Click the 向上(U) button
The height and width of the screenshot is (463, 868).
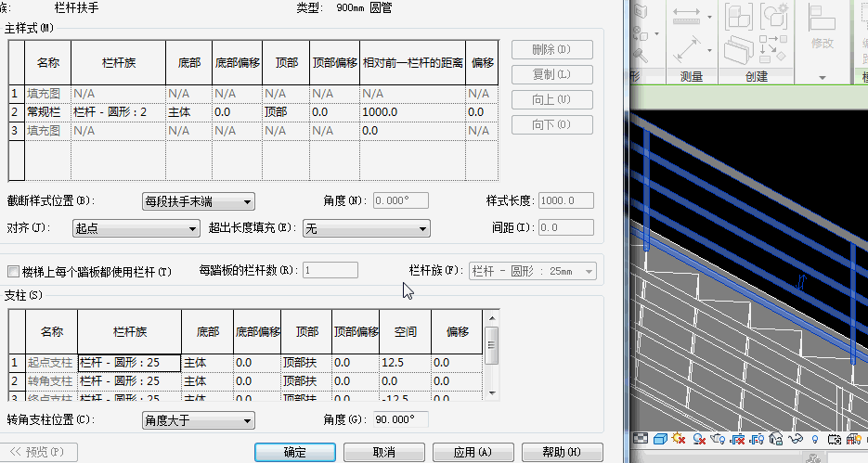(x=552, y=99)
